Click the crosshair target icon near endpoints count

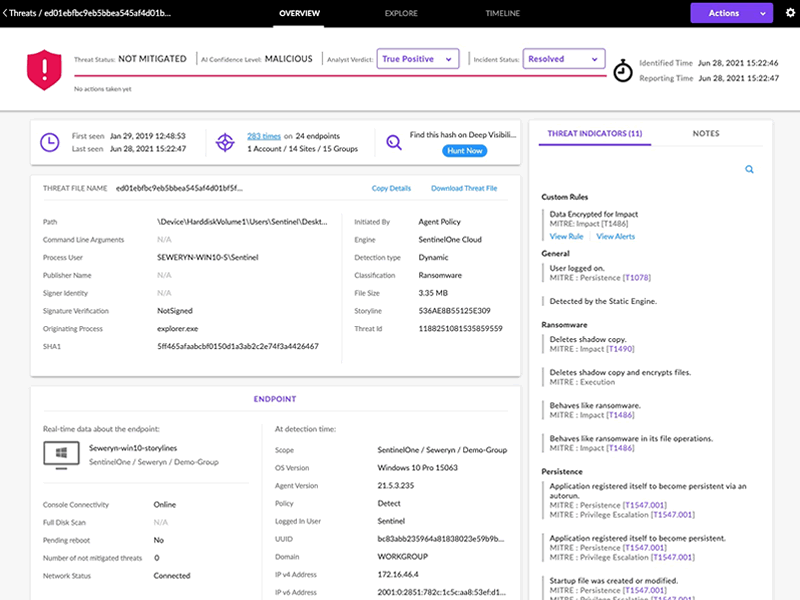click(225, 142)
